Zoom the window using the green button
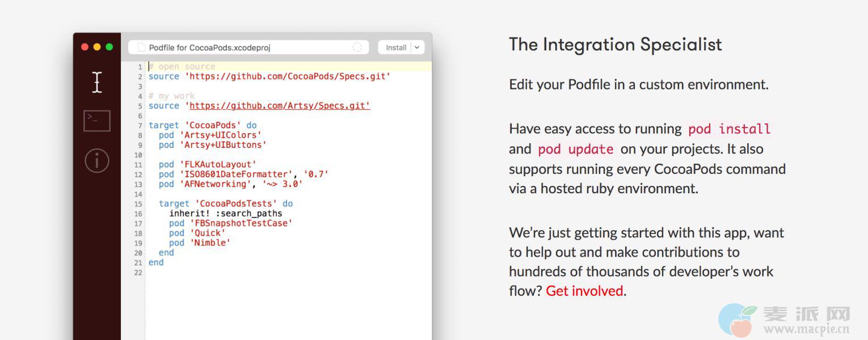This screenshot has height=340, width=868. (109, 47)
